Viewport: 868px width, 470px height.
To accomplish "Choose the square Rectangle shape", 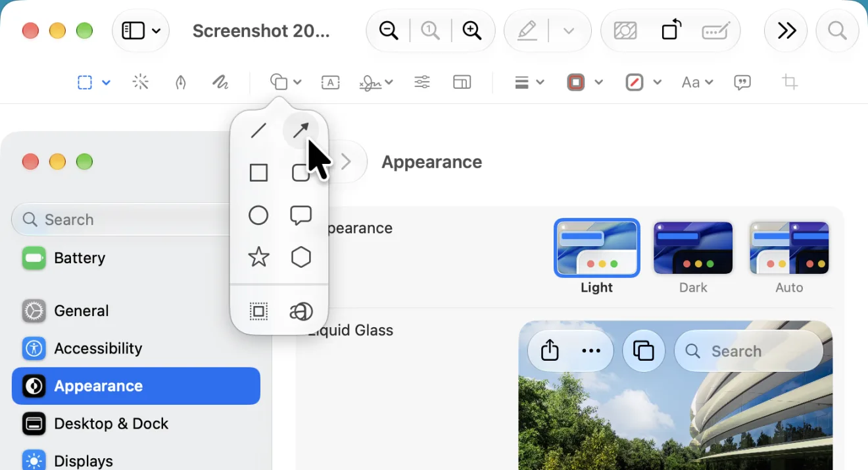I will (258, 173).
